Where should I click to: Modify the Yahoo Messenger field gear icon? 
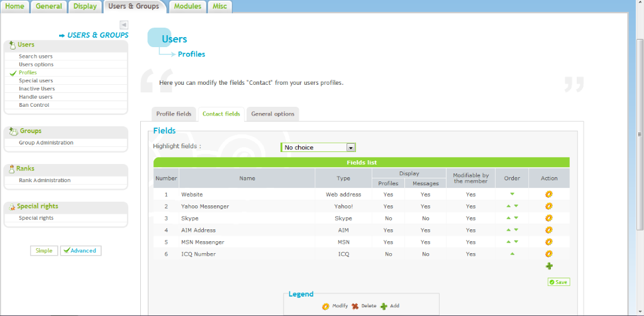pyautogui.click(x=548, y=207)
